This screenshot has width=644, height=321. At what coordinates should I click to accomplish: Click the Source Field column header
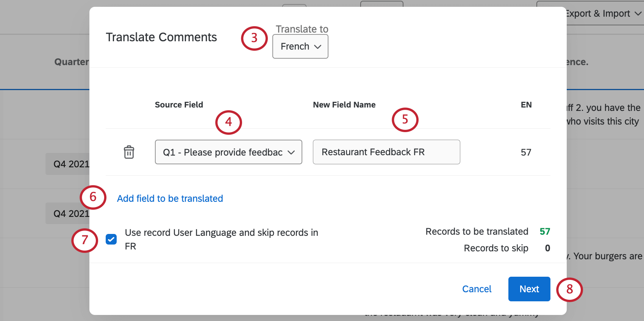(179, 105)
